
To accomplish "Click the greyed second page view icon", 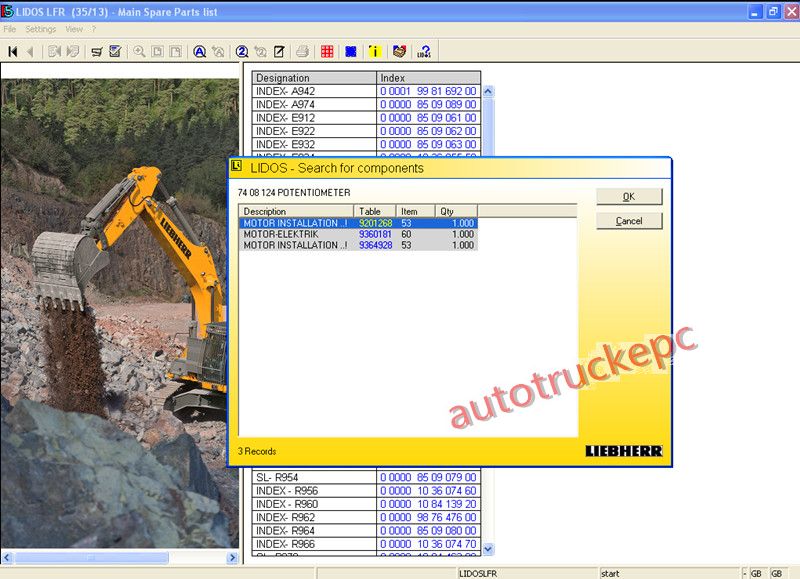I will coord(176,52).
